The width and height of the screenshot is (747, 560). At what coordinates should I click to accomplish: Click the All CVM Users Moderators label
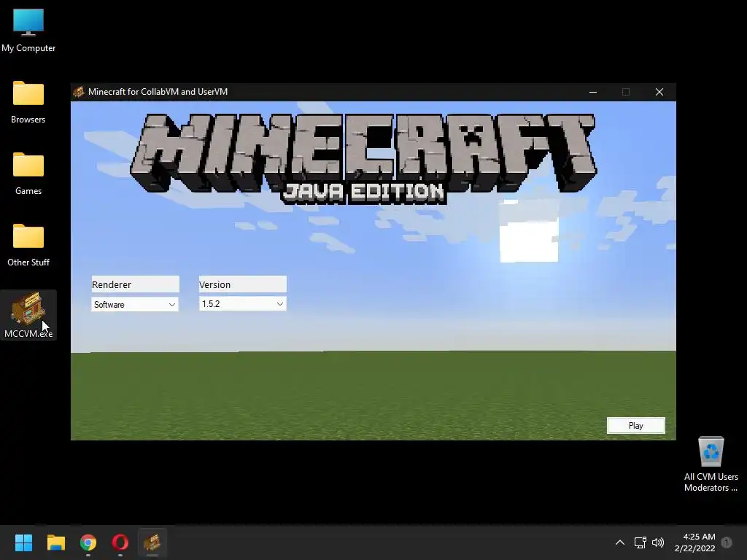(711, 482)
